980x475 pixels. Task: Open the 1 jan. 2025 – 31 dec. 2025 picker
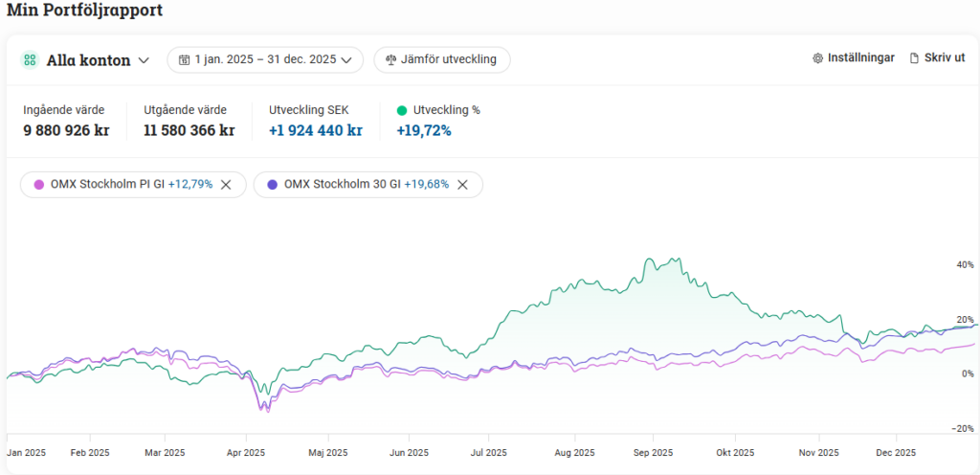[x=265, y=60]
